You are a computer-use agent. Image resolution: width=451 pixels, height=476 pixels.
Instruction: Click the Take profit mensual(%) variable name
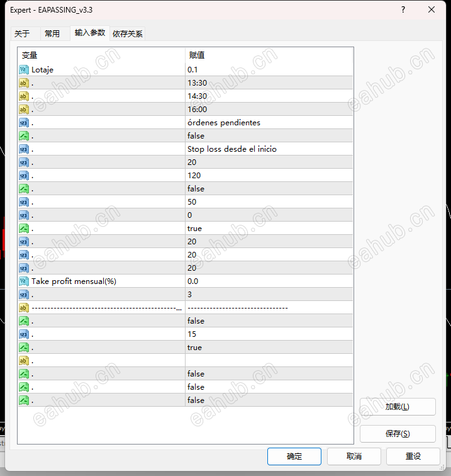(x=74, y=281)
